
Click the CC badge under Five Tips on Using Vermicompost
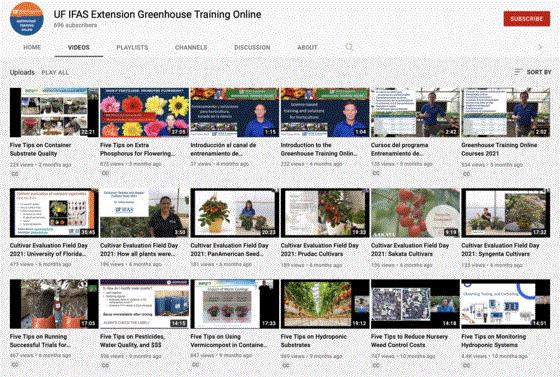pos(195,365)
